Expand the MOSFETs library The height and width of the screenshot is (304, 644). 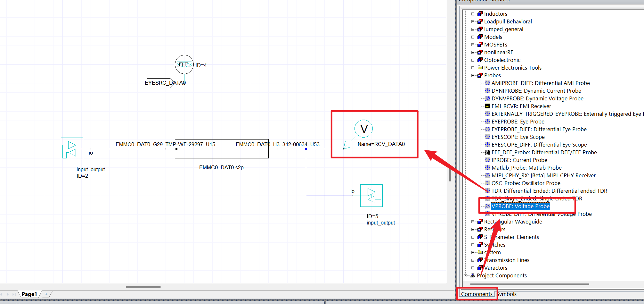[473, 45]
